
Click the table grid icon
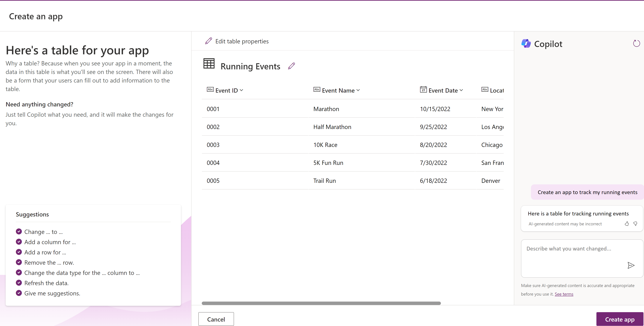[x=209, y=63]
